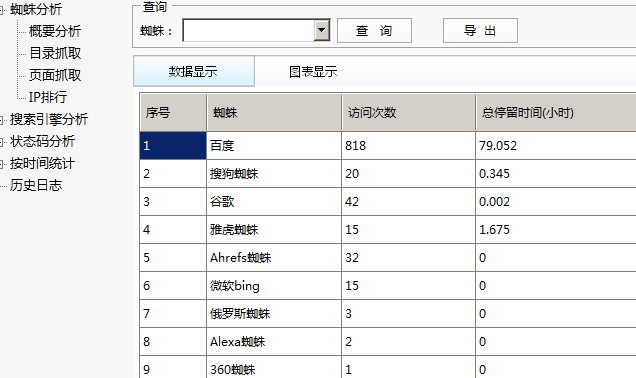Switch to the 图表显示 tab
Image resolution: width=636 pixels, height=378 pixels.
click(x=313, y=72)
